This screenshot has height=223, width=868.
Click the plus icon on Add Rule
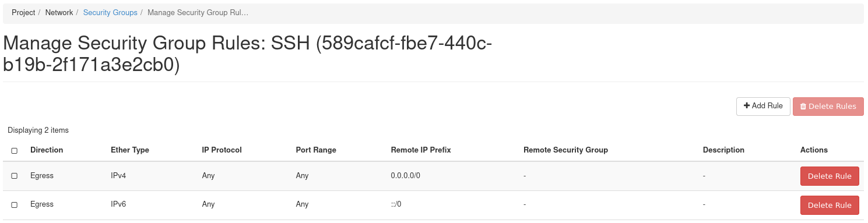coord(747,106)
